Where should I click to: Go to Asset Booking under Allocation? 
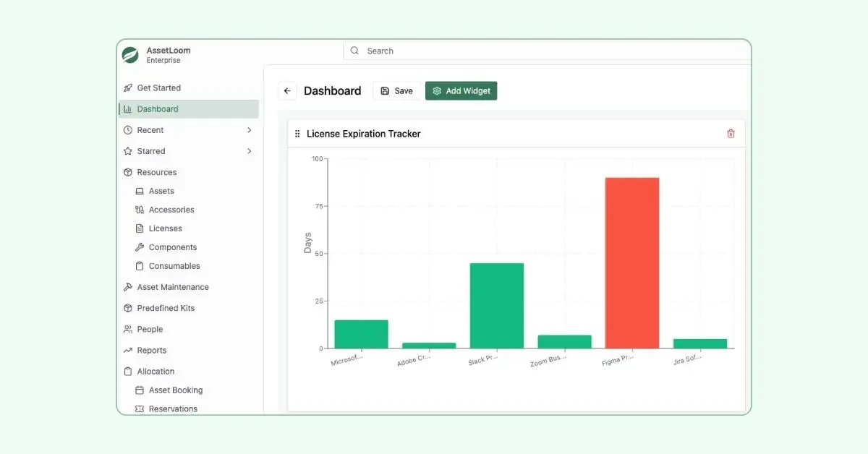pos(175,390)
